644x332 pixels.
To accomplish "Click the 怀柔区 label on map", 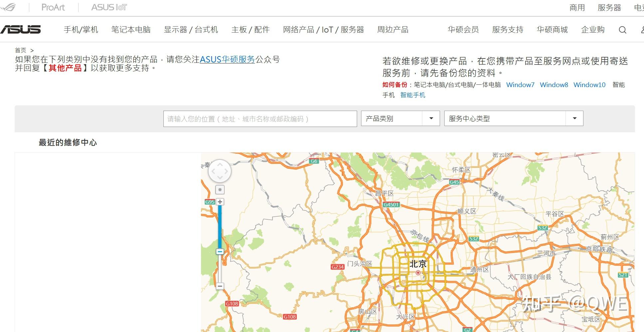I will 461,170.
